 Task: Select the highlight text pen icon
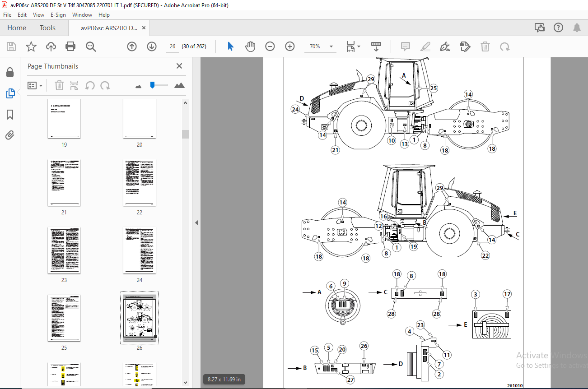tap(425, 46)
